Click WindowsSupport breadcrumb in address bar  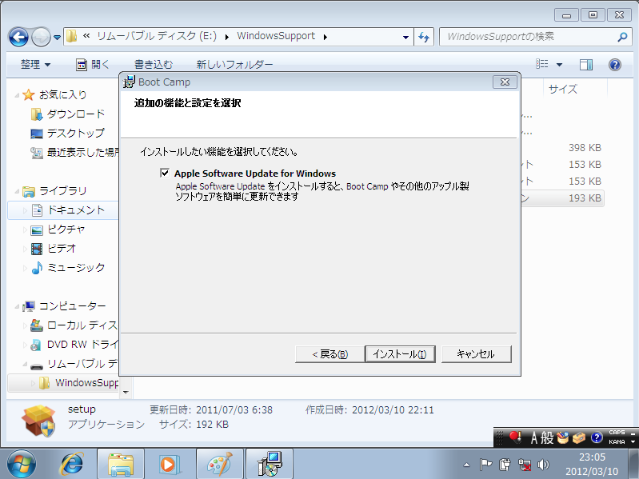(x=276, y=36)
